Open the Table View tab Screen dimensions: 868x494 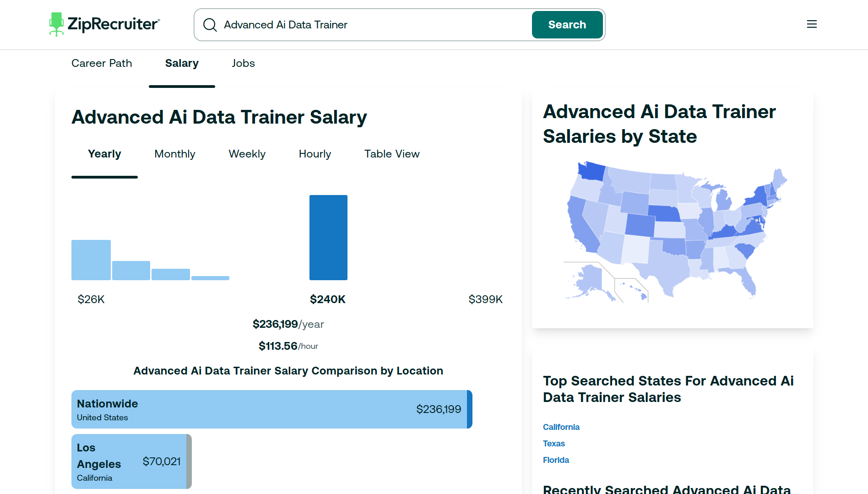[x=391, y=154]
